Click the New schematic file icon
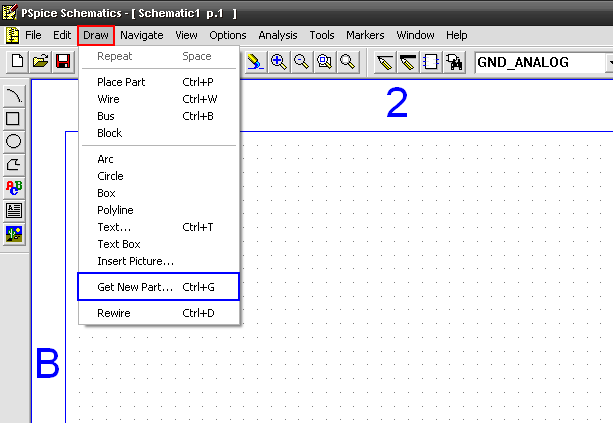 click(17, 62)
